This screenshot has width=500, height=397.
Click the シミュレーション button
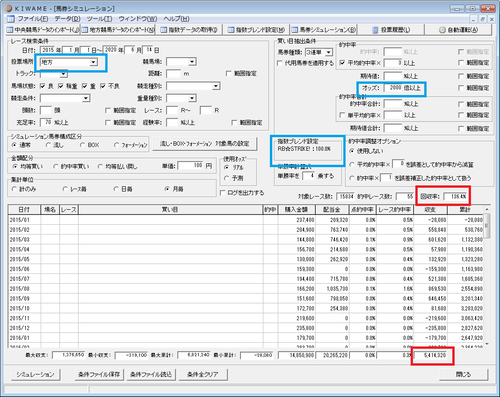35,374
